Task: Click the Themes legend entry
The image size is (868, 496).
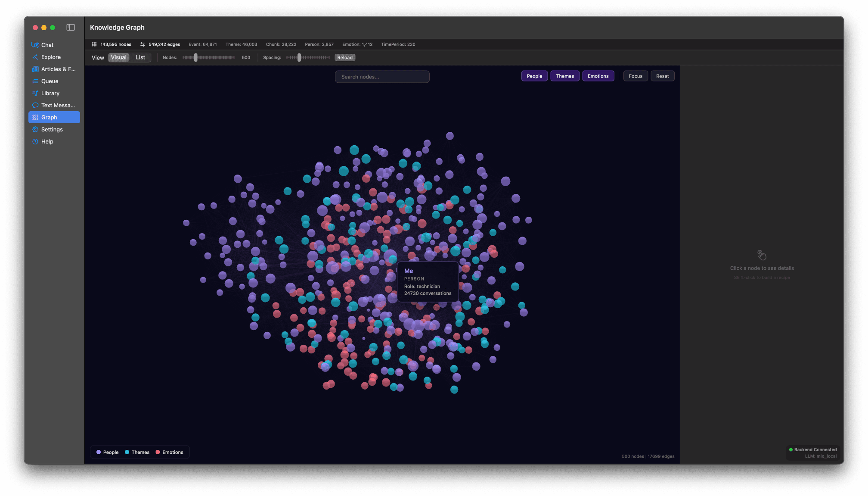Action: click(x=137, y=452)
